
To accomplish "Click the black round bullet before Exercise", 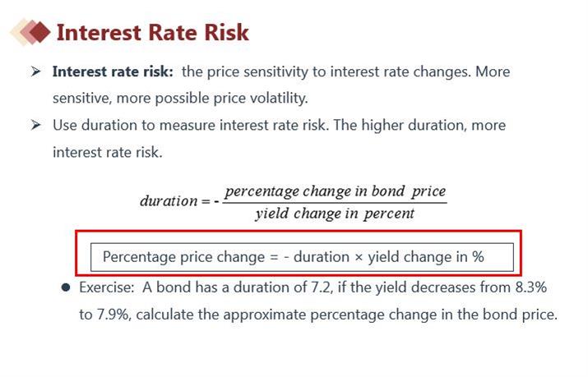I will pyautogui.click(x=65, y=288).
